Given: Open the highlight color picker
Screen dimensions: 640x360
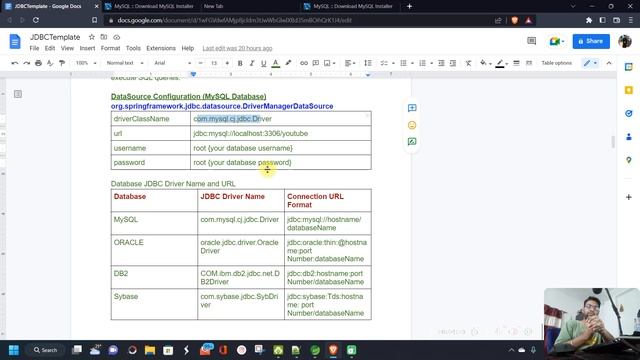Looking at the screenshot, I should tap(288, 63).
